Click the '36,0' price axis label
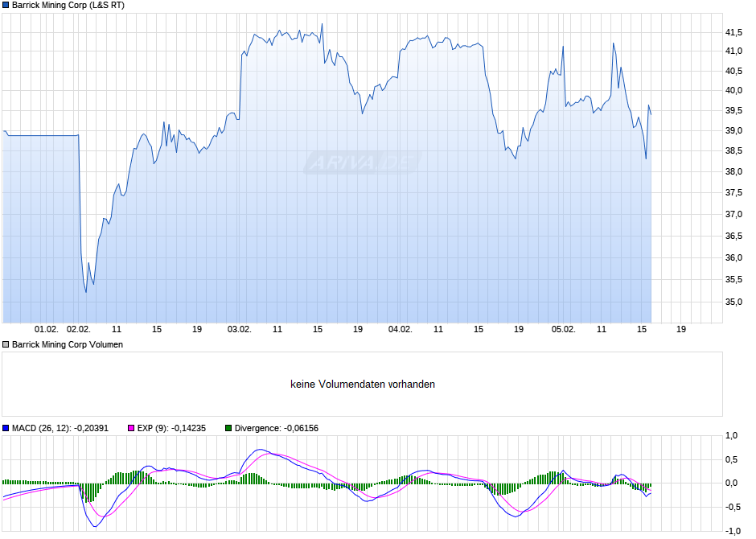Screen dimensions: 756x539 click(x=733, y=258)
